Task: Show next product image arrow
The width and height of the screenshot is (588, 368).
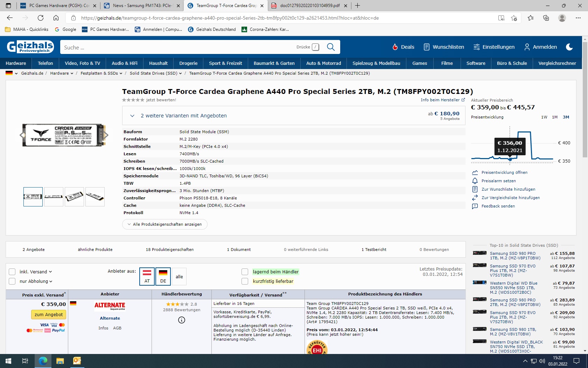Action: 106,135
